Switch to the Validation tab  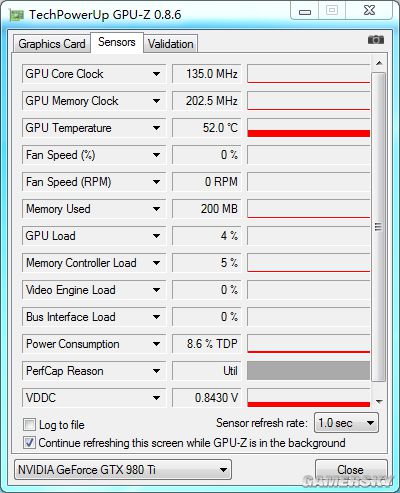[171, 44]
